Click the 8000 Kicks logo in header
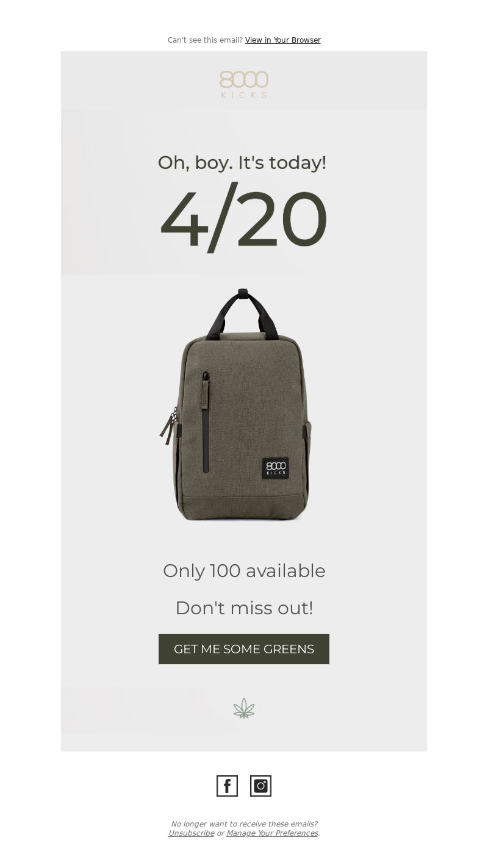This screenshot has width=488, height=868. [x=244, y=84]
